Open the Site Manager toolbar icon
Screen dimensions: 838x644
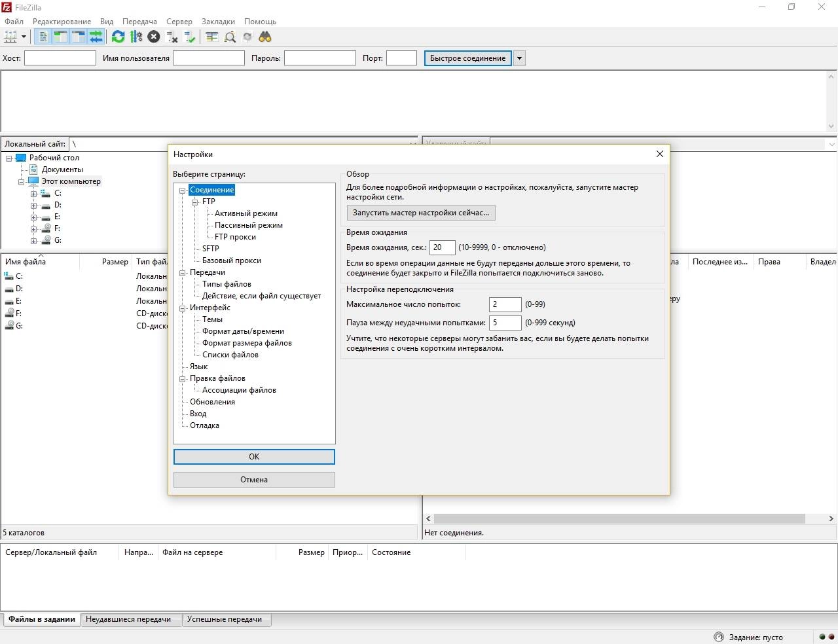tap(10, 37)
